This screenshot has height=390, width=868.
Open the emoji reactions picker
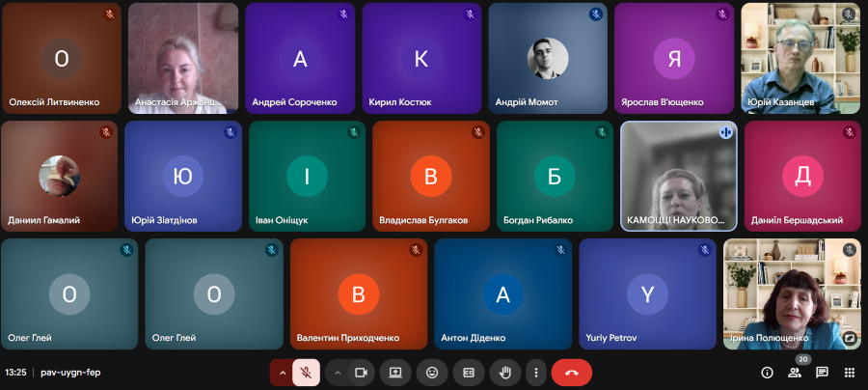click(432, 372)
